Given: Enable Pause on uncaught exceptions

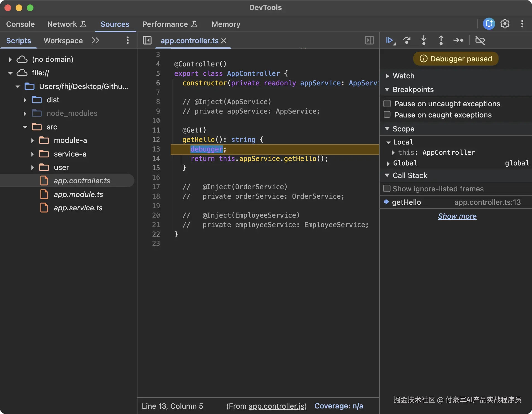Looking at the screenshot, I should click(x=387, y=103).
